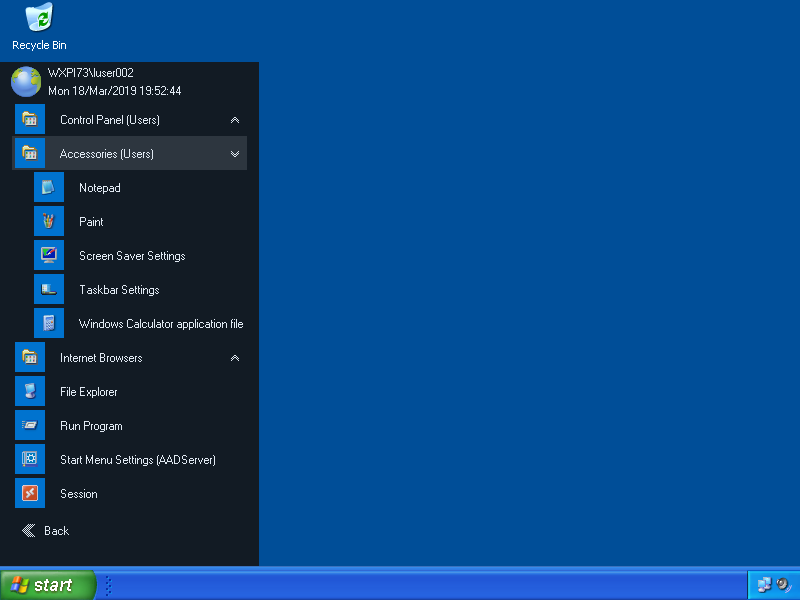The image size is (800, 600).
Task: Click the volume icon in system tray
Action: coord(783,585)
